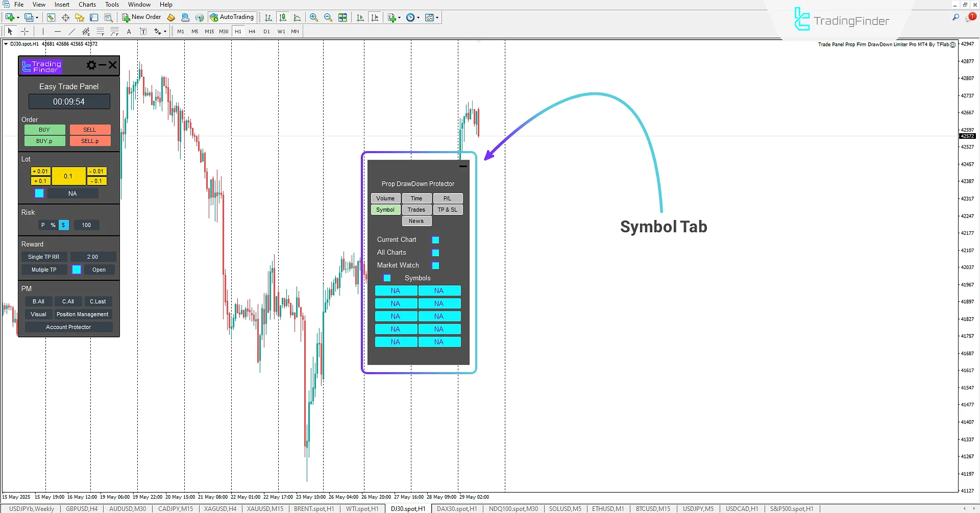
Task: Draw a trendline with the trendline tool
Action: (71, 32)
